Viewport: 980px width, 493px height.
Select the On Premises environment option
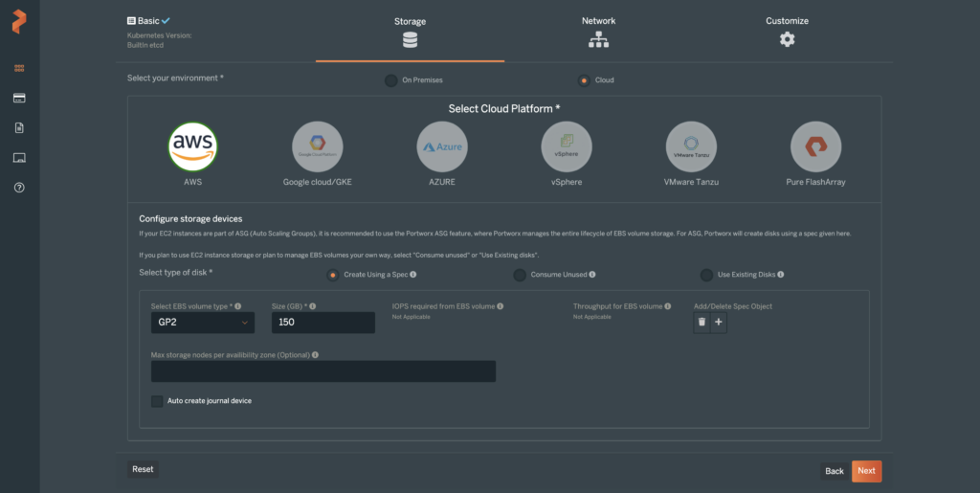[x=390, y=80]
